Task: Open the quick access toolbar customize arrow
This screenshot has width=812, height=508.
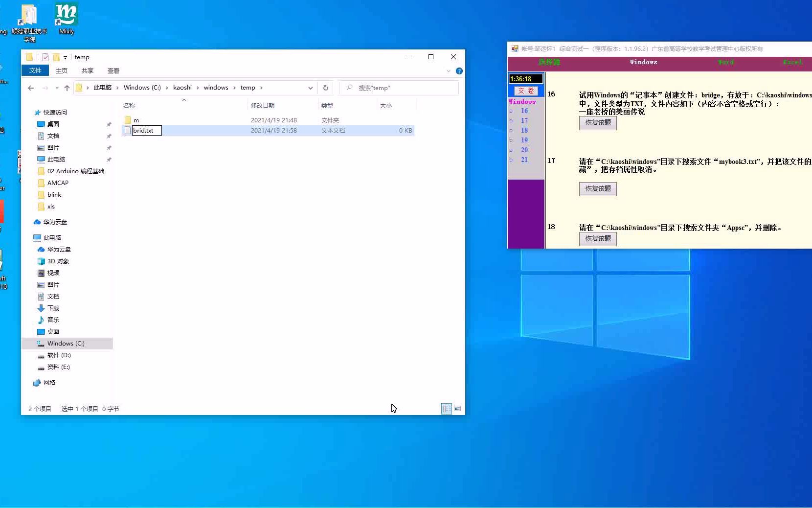Action: click(65, 58)
